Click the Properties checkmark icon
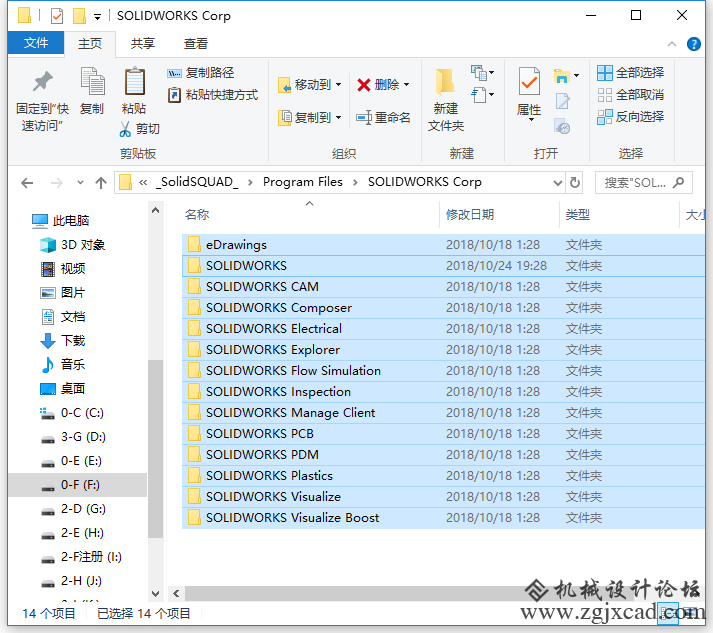 point(529,81)
